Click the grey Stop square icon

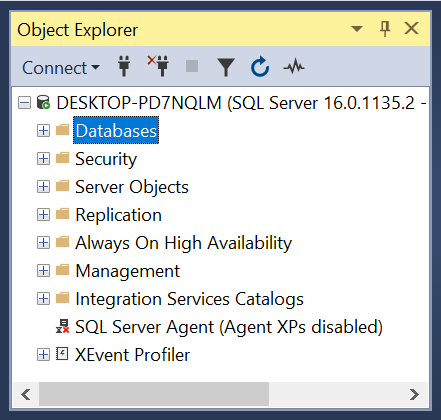pyautogui.click(x=192, y=66)
